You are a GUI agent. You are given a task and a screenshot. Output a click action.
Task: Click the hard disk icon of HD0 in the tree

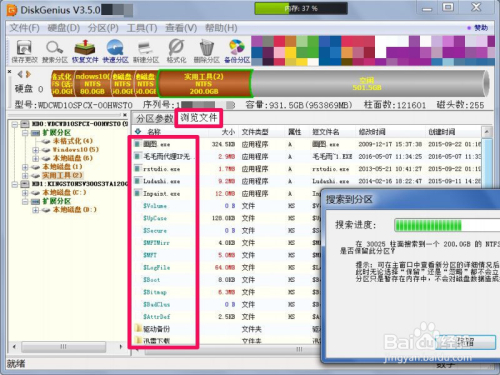25,124
